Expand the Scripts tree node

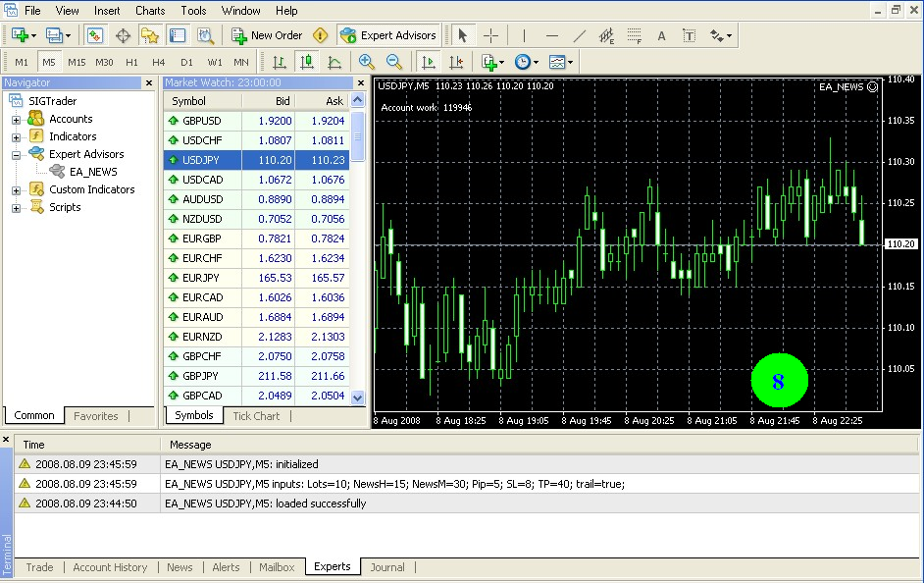pyautogui.click(x=16, y=208)
